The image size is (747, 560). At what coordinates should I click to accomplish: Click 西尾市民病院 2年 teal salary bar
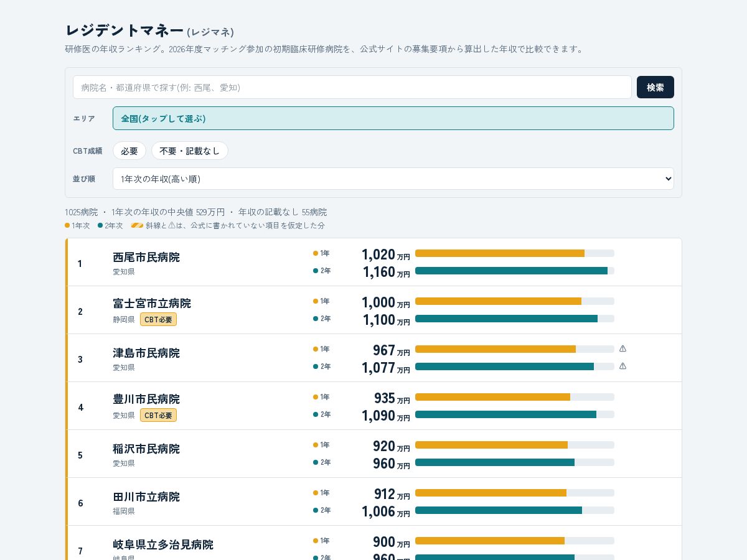click(x=511, y=271)
